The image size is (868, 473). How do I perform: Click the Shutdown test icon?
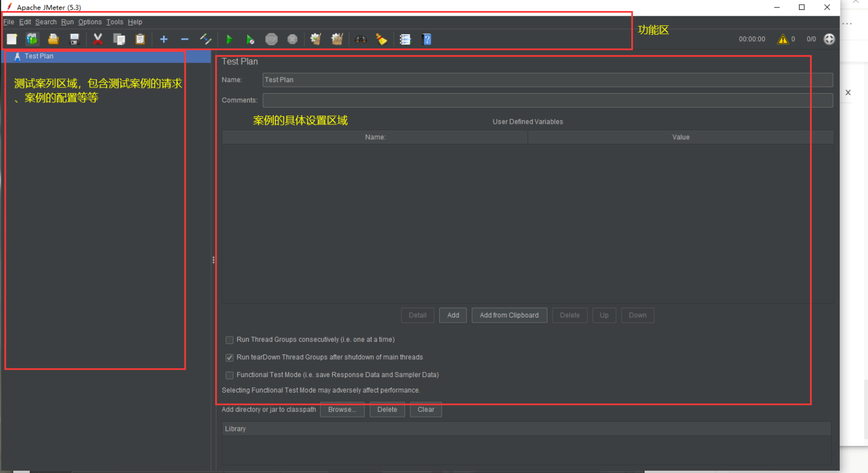[x=292, y=39]
